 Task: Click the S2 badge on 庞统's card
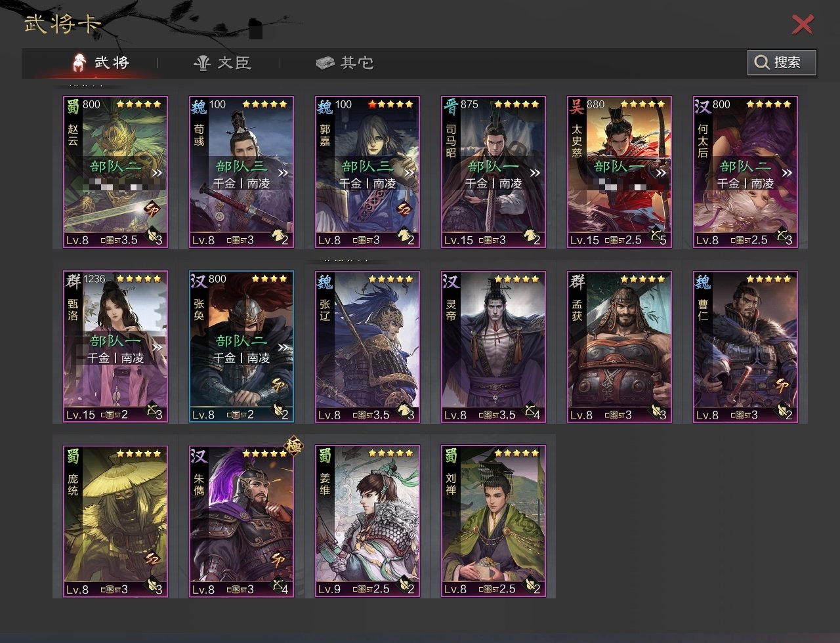point(152,560)
